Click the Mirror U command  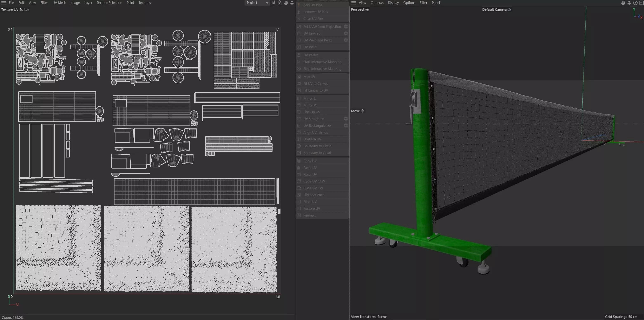click(x=309, y=98)
